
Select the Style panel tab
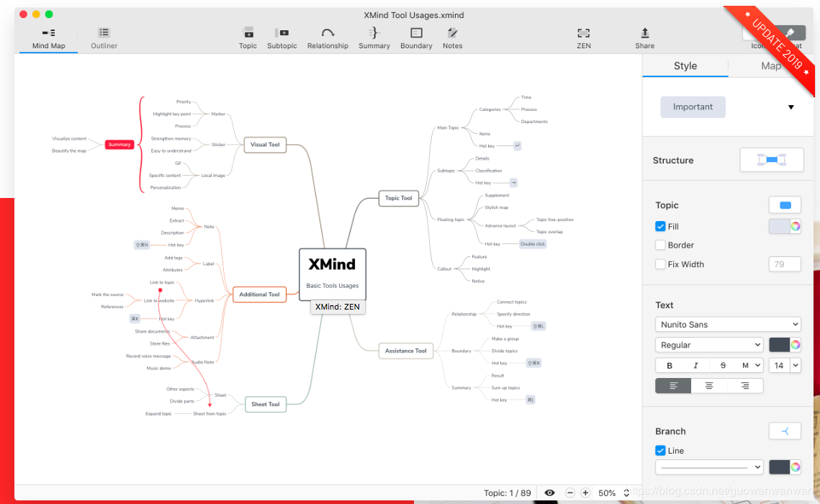click(x=685, y=66)
